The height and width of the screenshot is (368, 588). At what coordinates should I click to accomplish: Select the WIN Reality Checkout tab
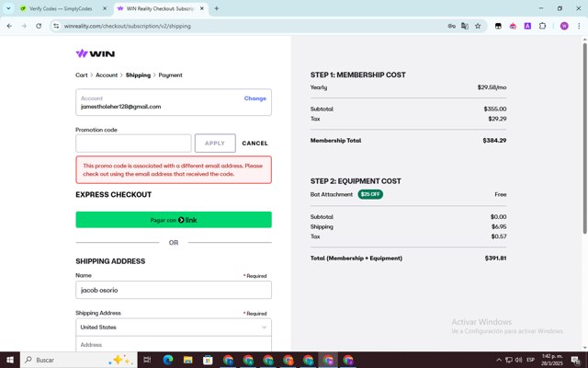coord(159,8)
